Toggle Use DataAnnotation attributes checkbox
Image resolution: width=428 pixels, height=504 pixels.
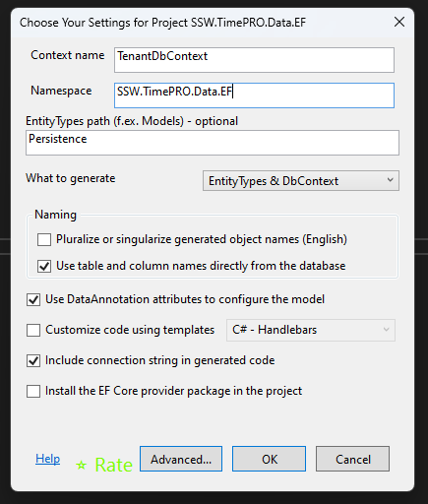[33, 299]
